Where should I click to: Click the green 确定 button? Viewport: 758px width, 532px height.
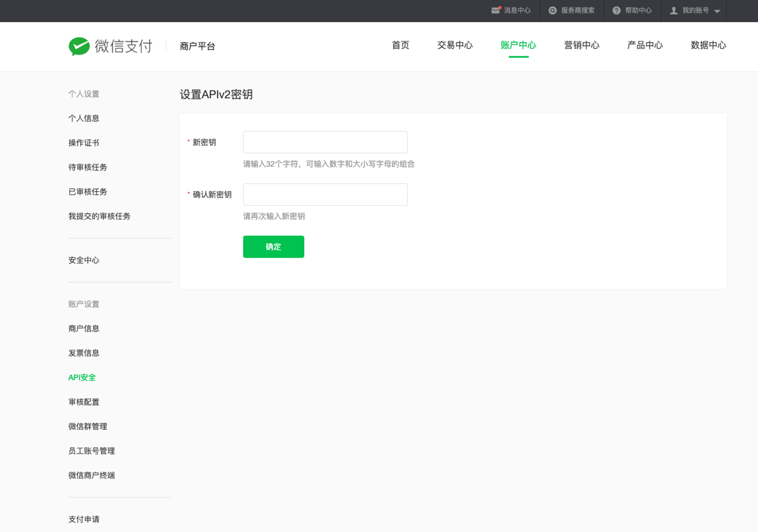(x=274, y=247)
